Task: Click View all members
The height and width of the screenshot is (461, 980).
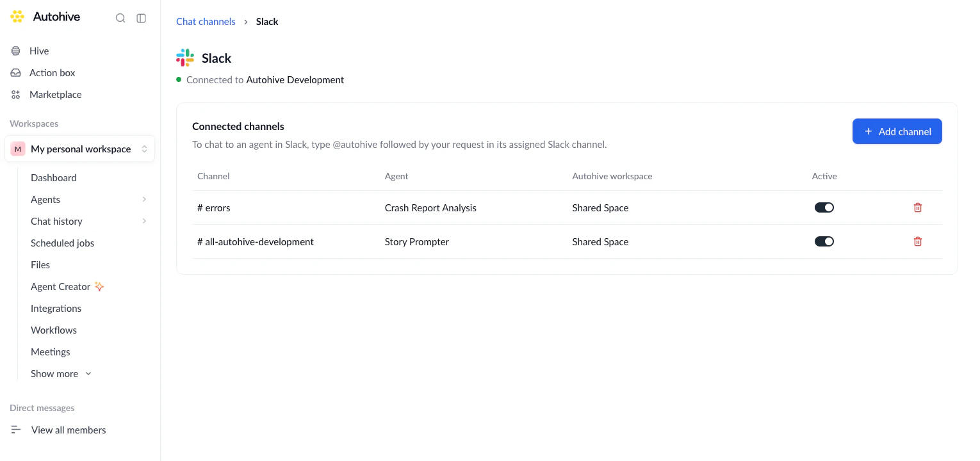Action: [69, 430]
